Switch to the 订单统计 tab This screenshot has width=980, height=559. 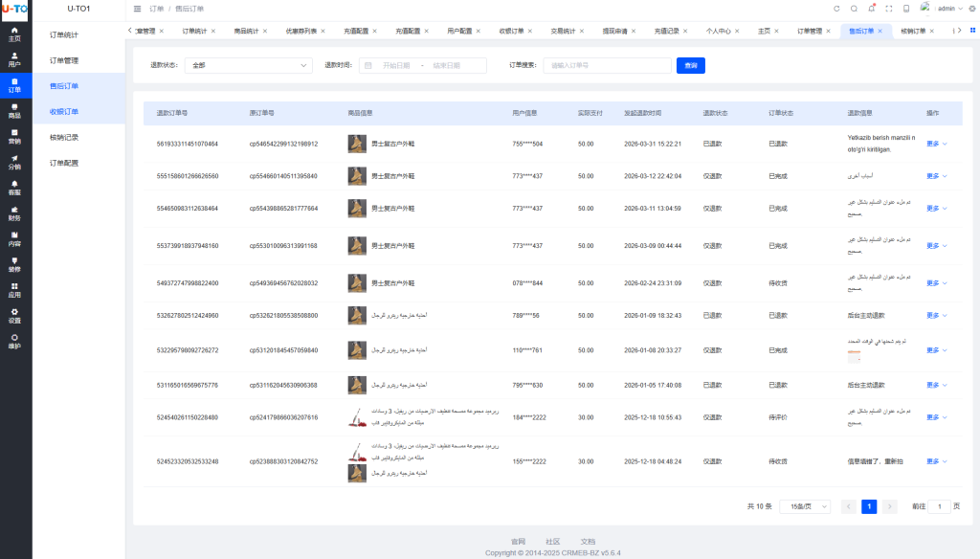pyautogui.click(x=194, y=32)
